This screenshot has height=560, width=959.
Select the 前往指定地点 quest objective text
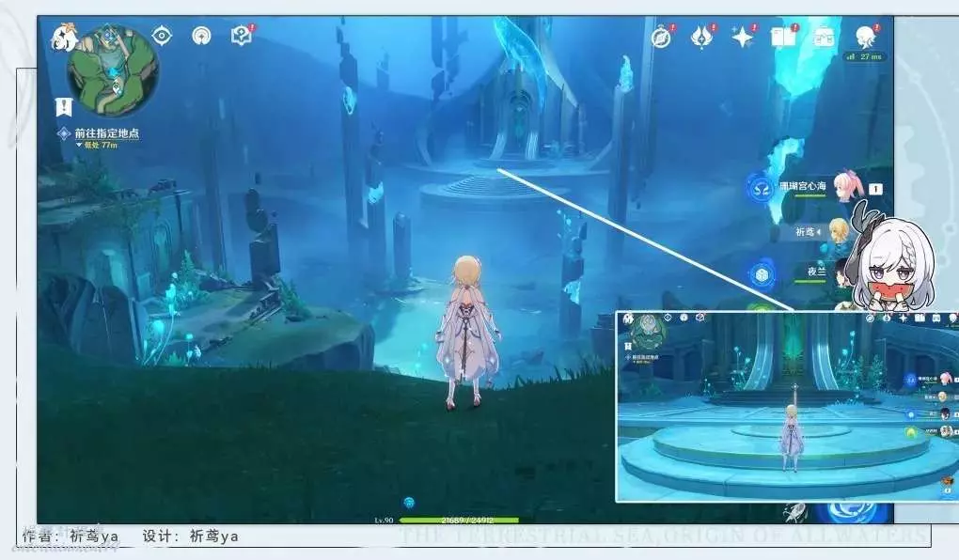coord(107,133)
